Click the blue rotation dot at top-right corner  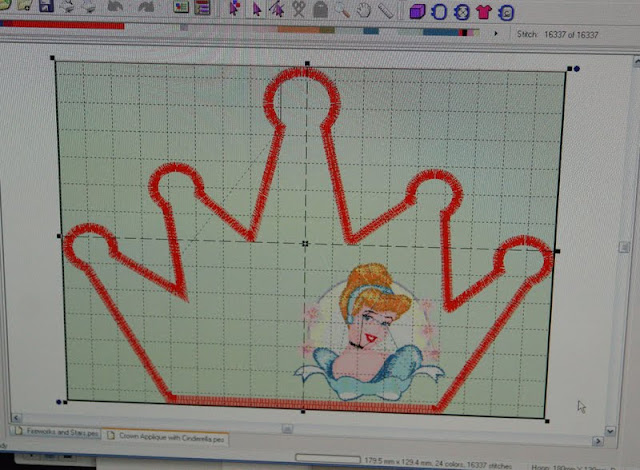point(577,69)
